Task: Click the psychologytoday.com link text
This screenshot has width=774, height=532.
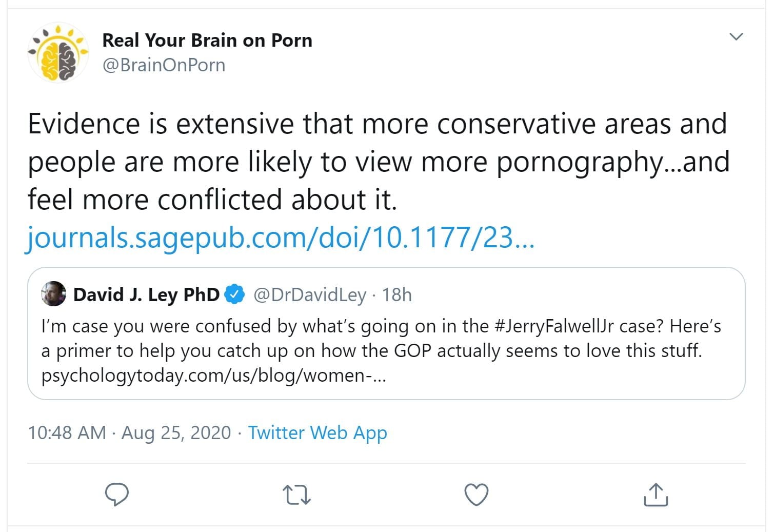Action: click(x=213, y=376)
